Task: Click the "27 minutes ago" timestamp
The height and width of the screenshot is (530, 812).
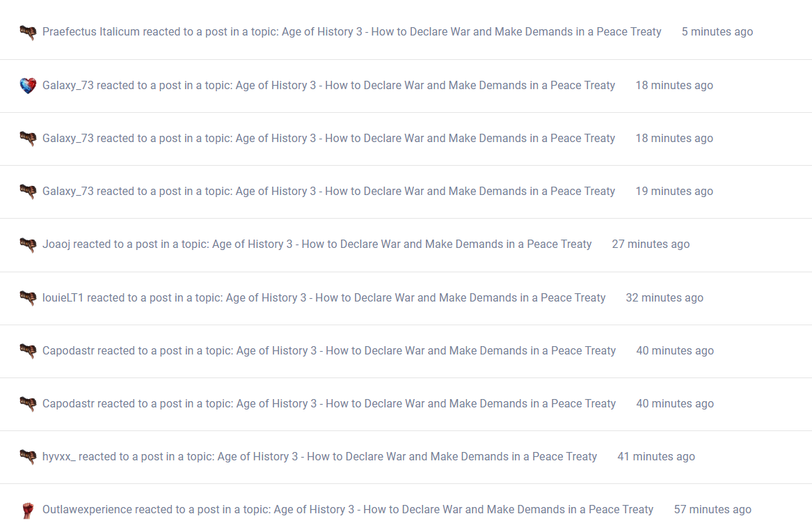Action: coord(651,244)
